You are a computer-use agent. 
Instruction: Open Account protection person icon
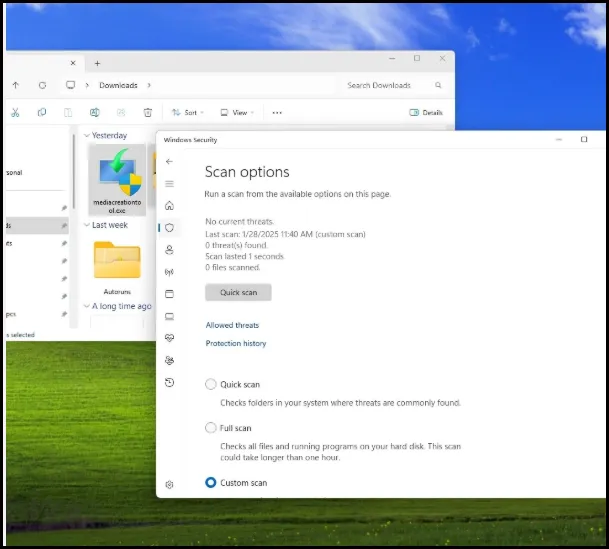pyautogui.click(x=169, y=250)
